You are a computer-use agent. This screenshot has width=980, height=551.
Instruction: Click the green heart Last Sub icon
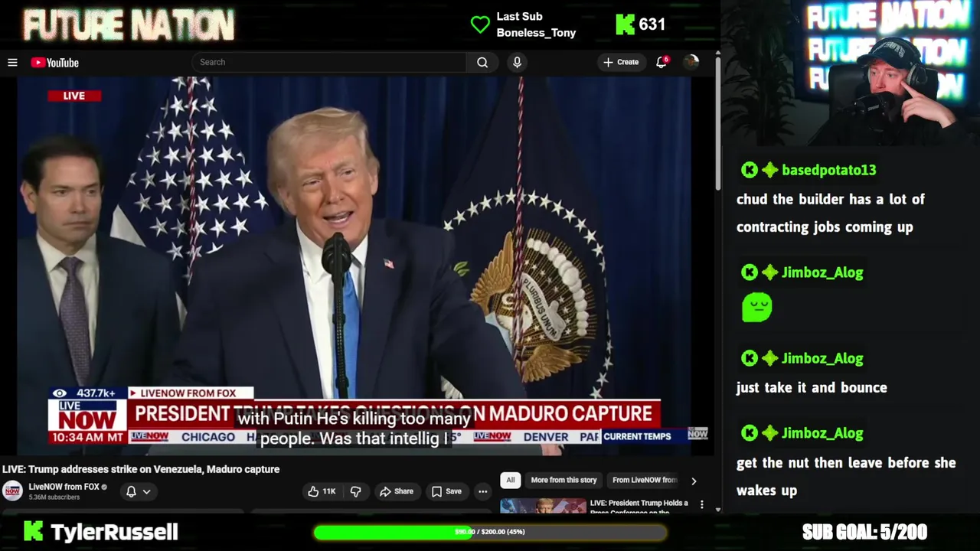click(480, 24)
